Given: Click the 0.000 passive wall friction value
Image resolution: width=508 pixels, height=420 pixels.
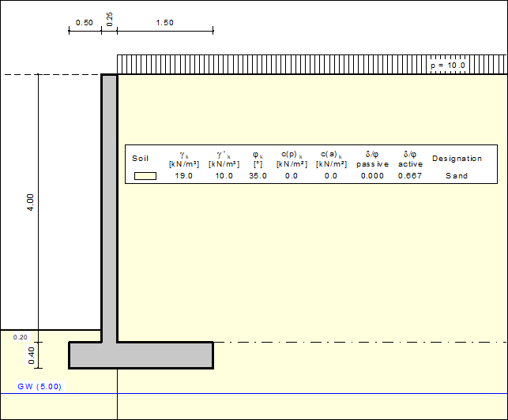Looking at the screenshot, I should click(372, 176).
